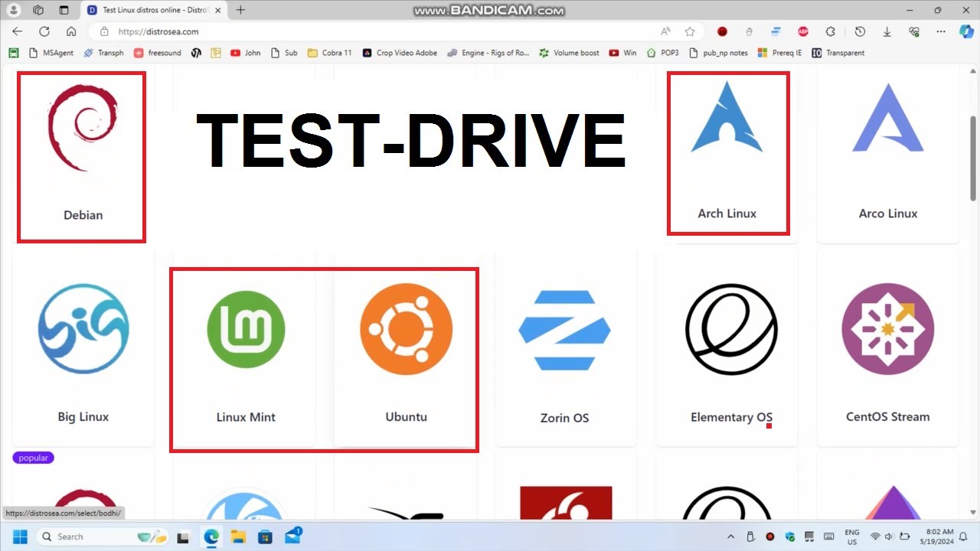Image resolution: width=980 pixels, height=551 pixels.
Task: Click the Zorin OS label
Action: pyautogui.click(x=565, y=418)
